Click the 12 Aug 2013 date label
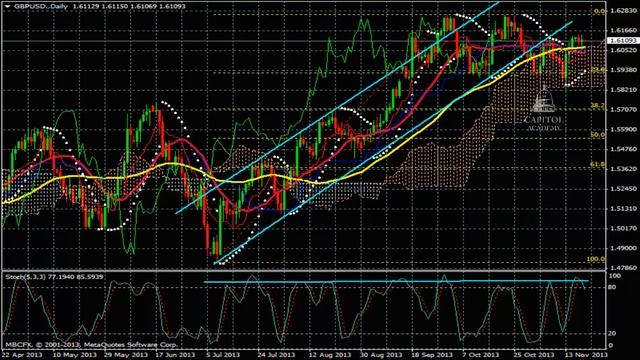Image resolution: width=640 pixels, height=360 pixels. tap(329, 355)
